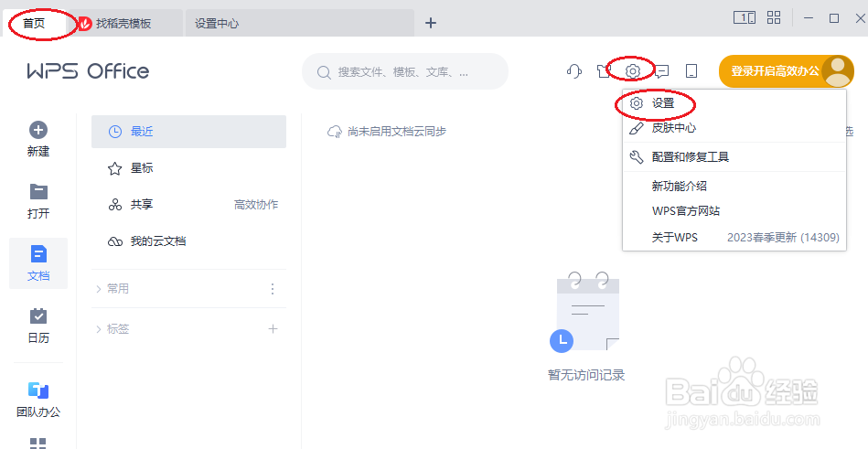This screenshot has width=868, height=449.
Task: Click 暂无访问记录 text
Action: click(x=586, y=375)
